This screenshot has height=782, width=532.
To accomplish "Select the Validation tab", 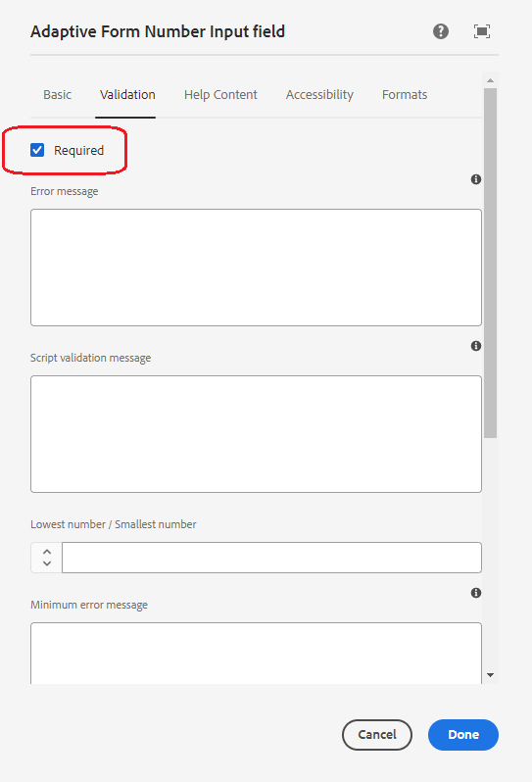I will [x=127, y=95].
